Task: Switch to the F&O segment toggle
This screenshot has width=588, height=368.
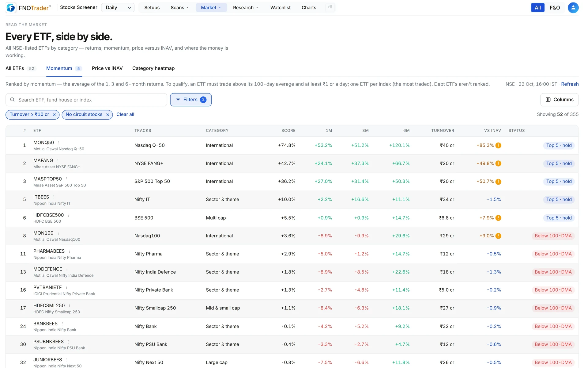Action: (x=555, y=8)
